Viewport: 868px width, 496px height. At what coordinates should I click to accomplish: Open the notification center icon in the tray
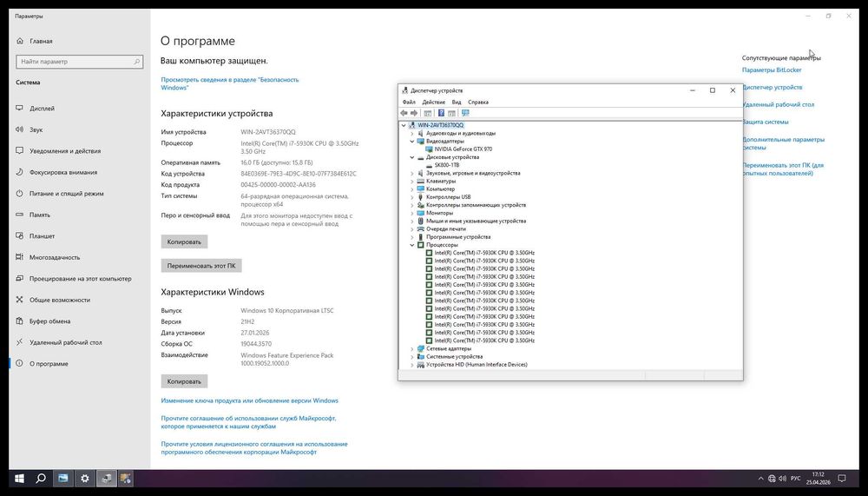[x=842, y=479]
